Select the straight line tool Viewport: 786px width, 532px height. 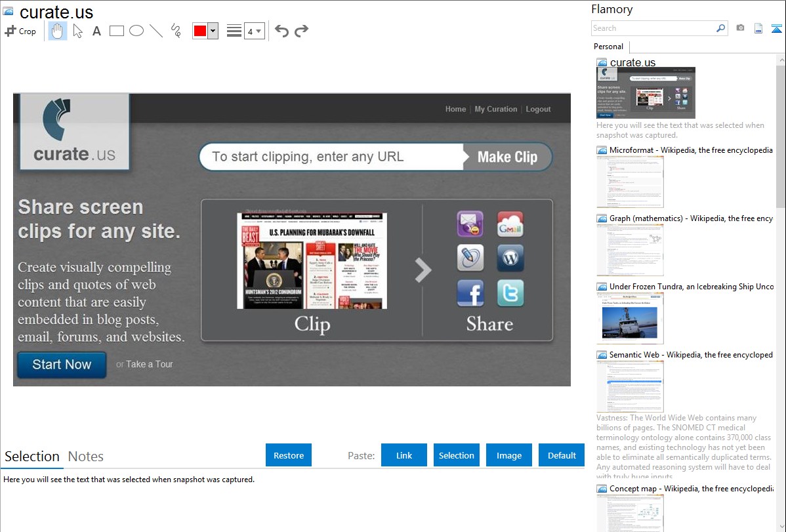pyautogui.click(x=156, y=31)
